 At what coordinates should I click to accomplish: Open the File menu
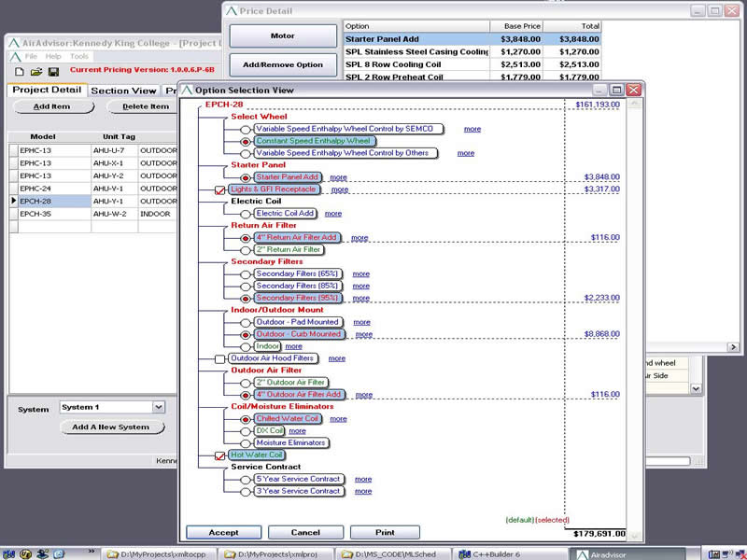pos(32,56)
